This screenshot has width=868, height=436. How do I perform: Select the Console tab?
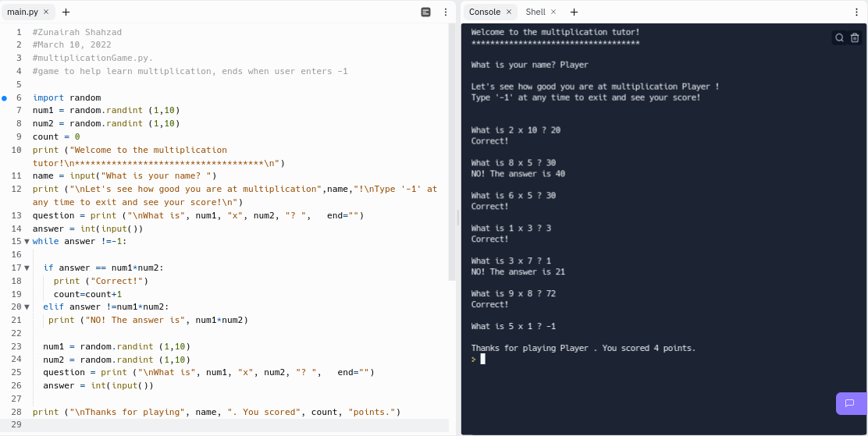484,12
